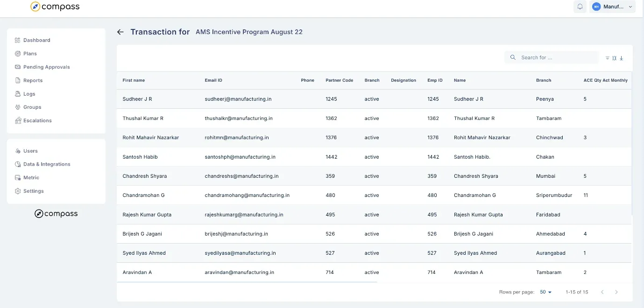The width and height of the screenshot is (644, 308).
Task: Click the Reports document icon in the sidebar
Action: click(18, 80)
